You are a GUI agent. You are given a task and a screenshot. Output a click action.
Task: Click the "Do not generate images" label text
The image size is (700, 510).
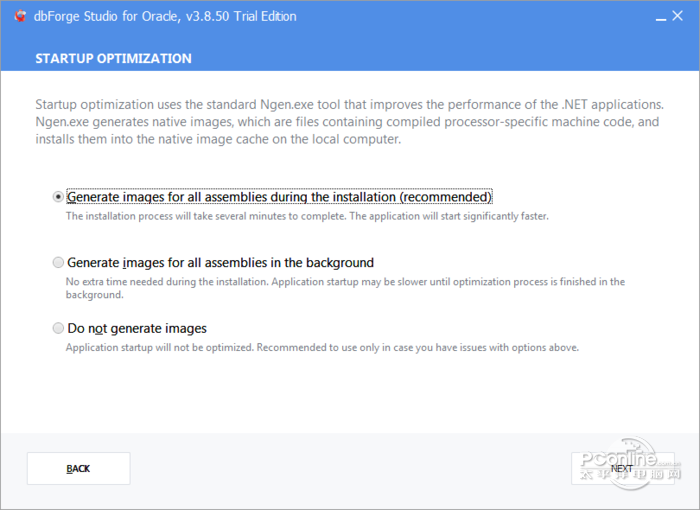137,328
